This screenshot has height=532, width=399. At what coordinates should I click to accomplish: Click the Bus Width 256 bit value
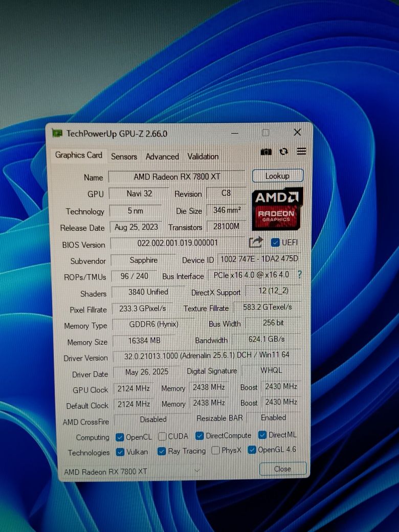click(x=273, y=323)
